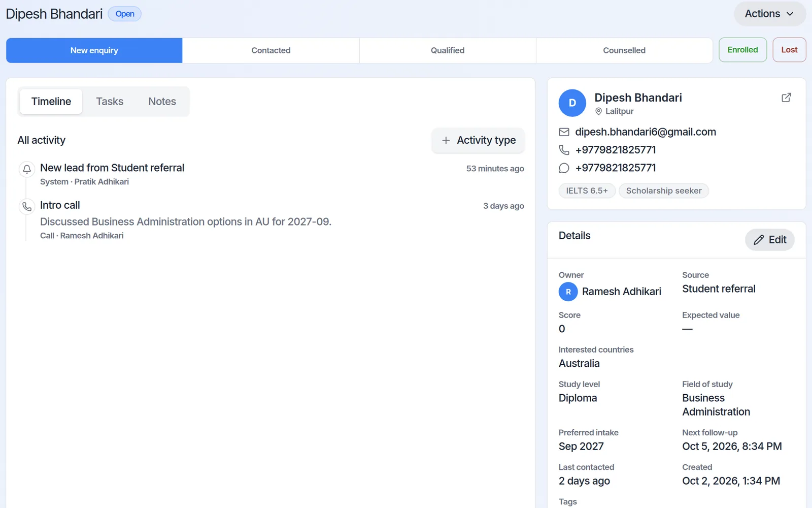Click the 53 minutes ago timestamp
The height and width of the screenshot is (508, 812).
(495, 169)
